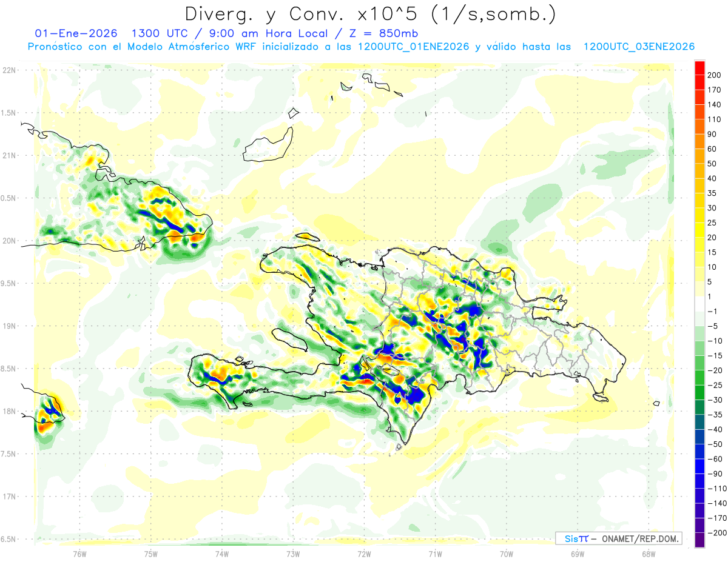This screenshot has height=562, width=728.
Task: Click the 'SisTT - ONAMET/REP.DOM.' credit box
Action: pyautogui.click(x=618, y=538)
